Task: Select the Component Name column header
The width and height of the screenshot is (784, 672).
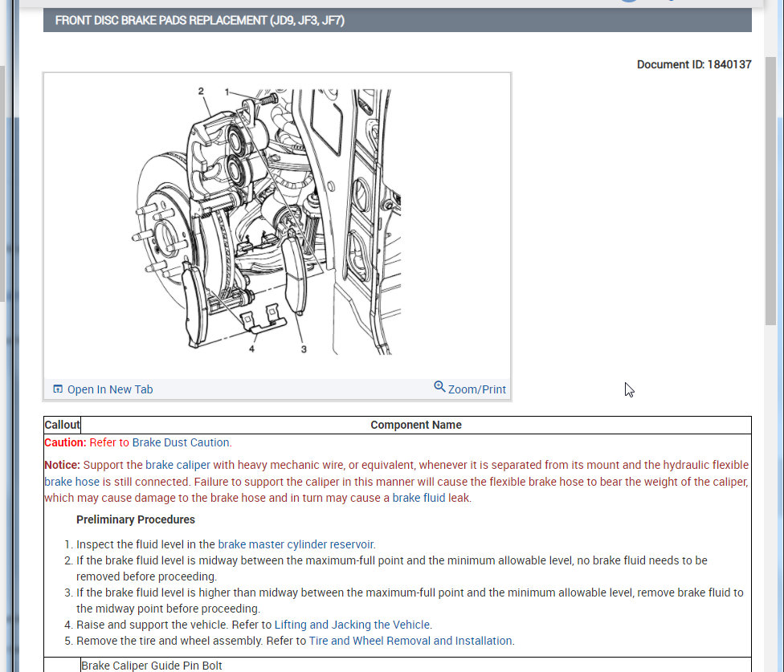Action: click(x=415, y=425)
